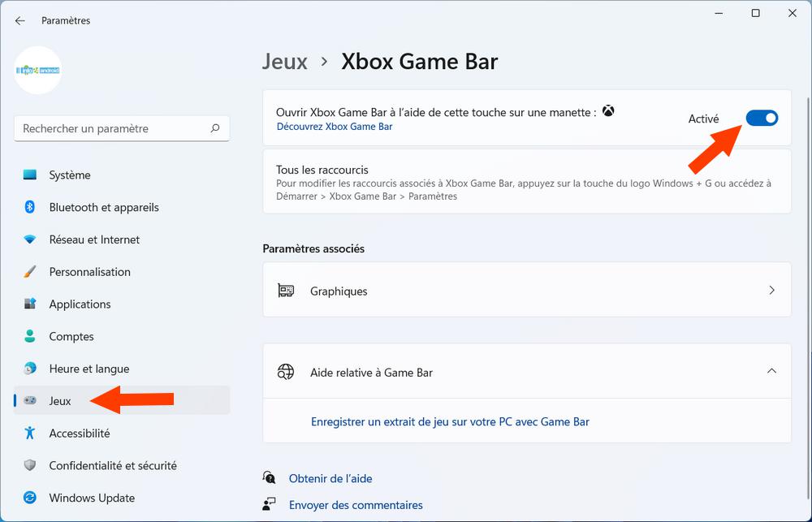Click the Jeux gamepad icon

[30, 400]
